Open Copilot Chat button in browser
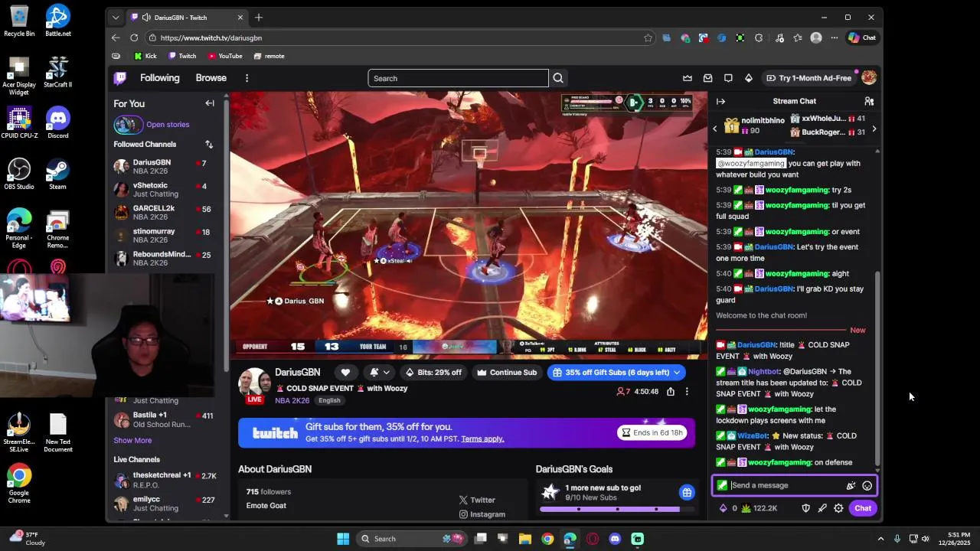Screen dimensions: 980x551 pos(862,37)
